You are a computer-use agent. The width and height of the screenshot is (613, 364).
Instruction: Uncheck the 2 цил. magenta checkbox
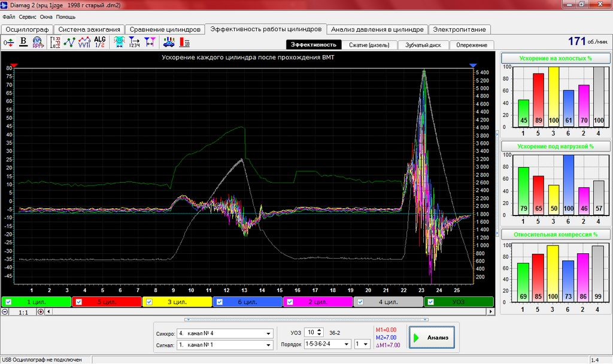tap(290, 302)
